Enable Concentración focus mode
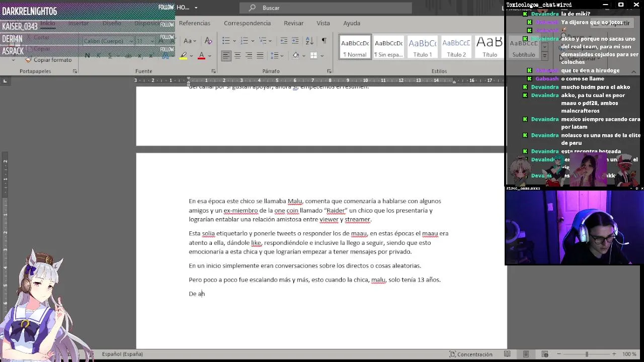This screenshot has width=644, height=362. (x=470, y=354)
